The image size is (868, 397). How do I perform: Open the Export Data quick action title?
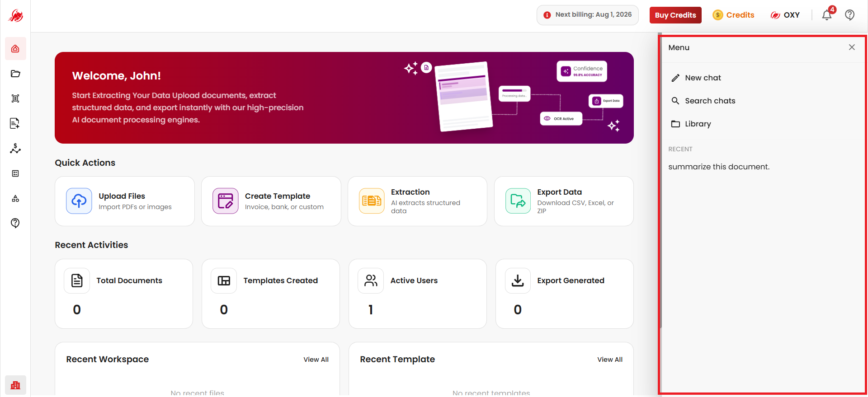(x=559, y=192)
